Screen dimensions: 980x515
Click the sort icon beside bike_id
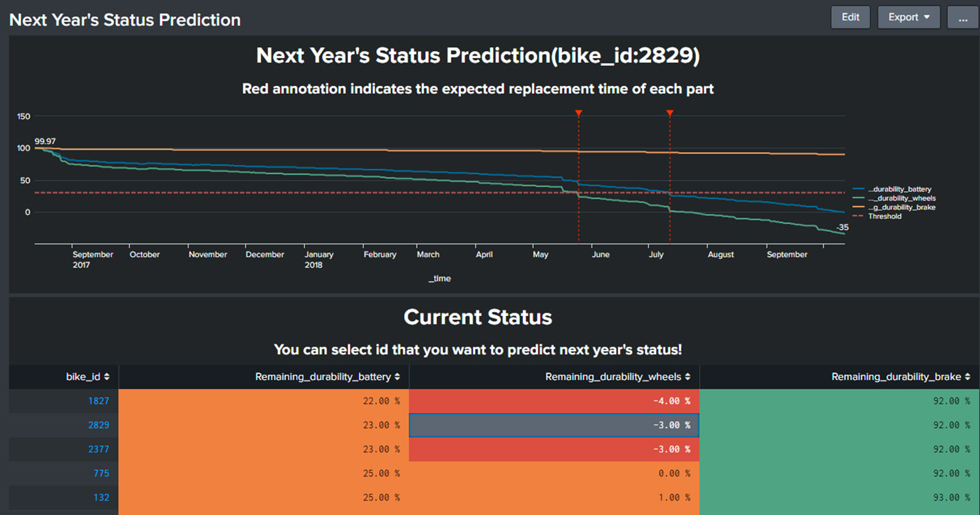[107, 377]
